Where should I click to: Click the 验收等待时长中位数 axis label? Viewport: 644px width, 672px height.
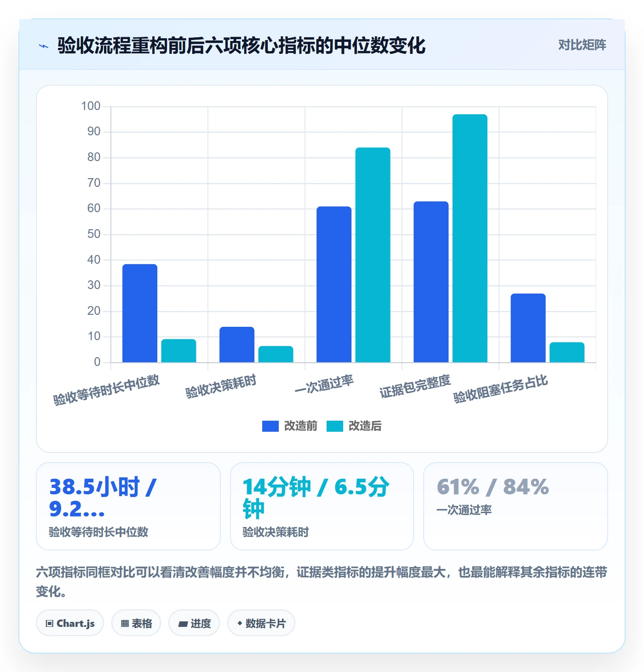(107, 390)
